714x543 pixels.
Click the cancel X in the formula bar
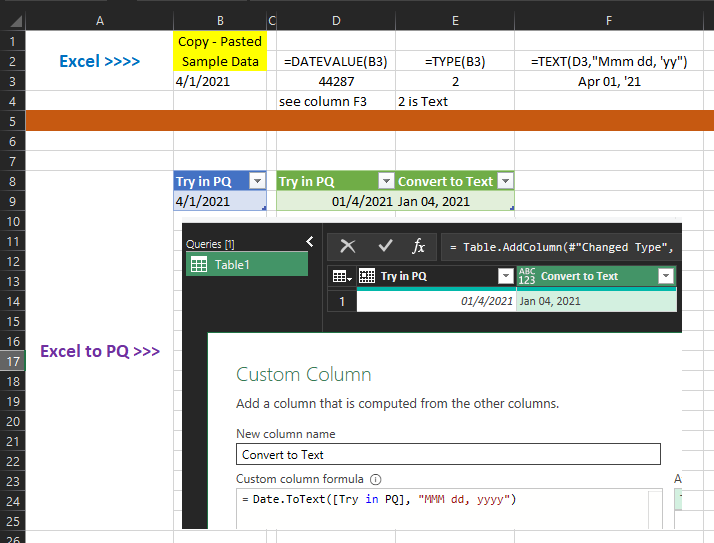pyautogui.click(x=347, y=246)
